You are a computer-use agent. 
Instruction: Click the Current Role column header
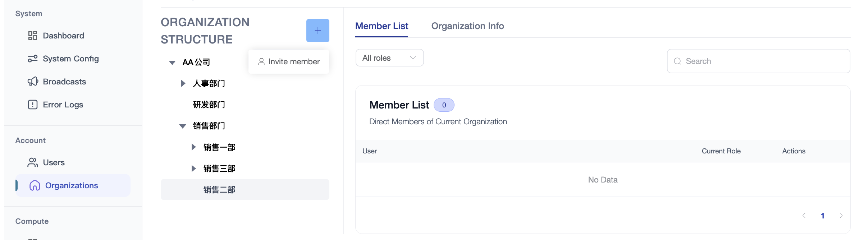(721, 151)
